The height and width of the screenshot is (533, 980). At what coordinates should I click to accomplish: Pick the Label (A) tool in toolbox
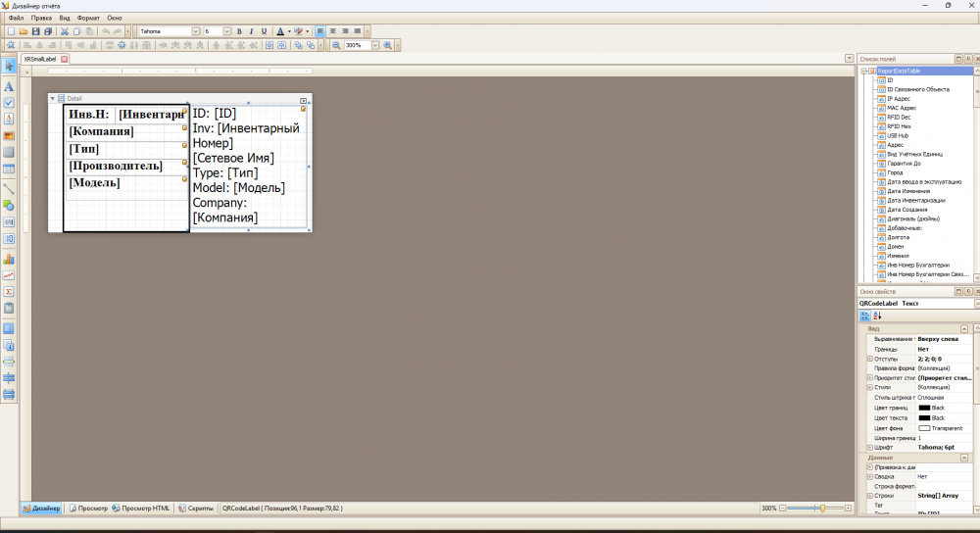click(x=9, y=86)
